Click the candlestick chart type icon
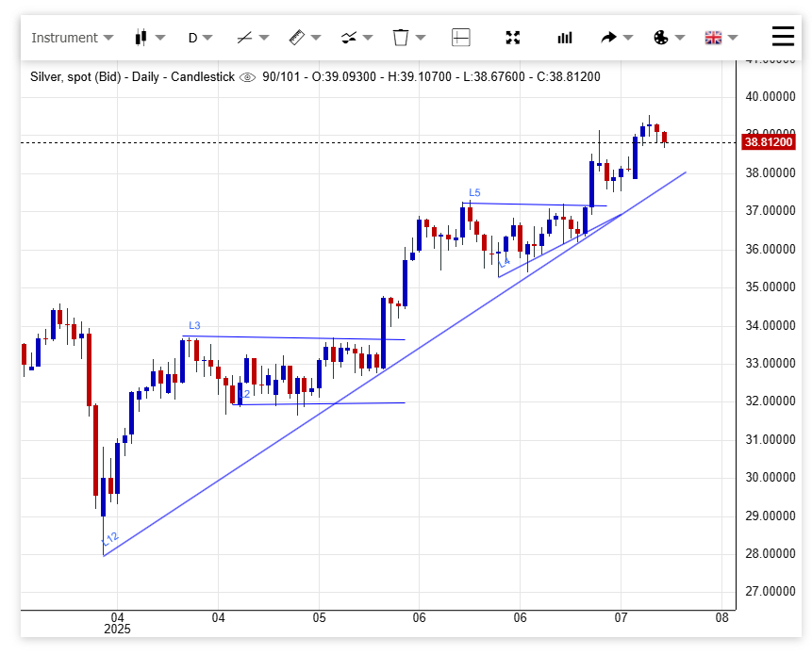Image resolution: width=812 pixels, height=655 pixels. [141, 38]
